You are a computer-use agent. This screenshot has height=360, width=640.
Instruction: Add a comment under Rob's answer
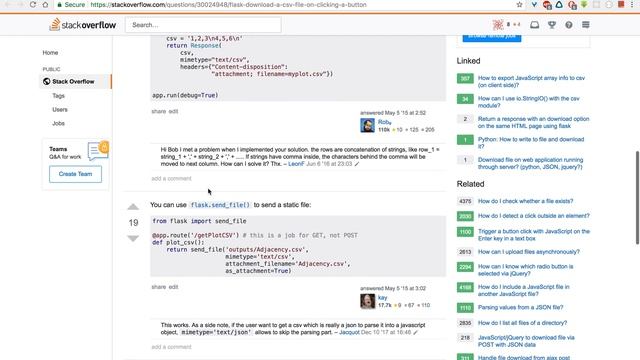[x=171, y=179]
